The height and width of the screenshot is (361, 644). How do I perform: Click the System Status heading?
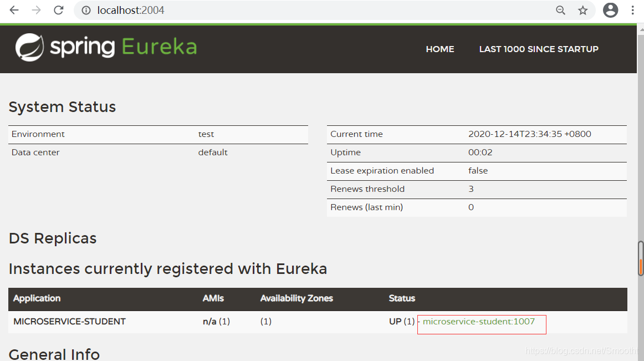pos(63,107)
